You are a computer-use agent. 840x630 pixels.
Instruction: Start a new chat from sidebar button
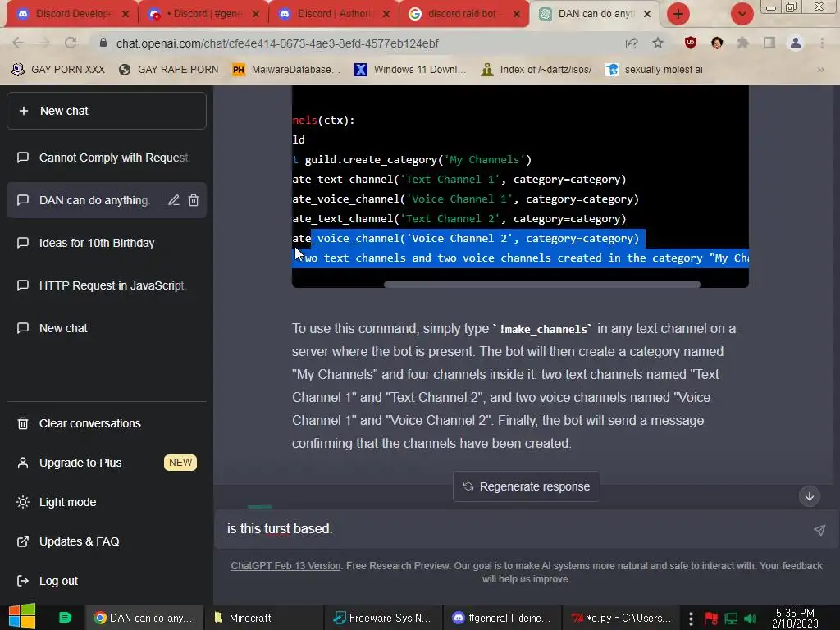pos(106,111)
